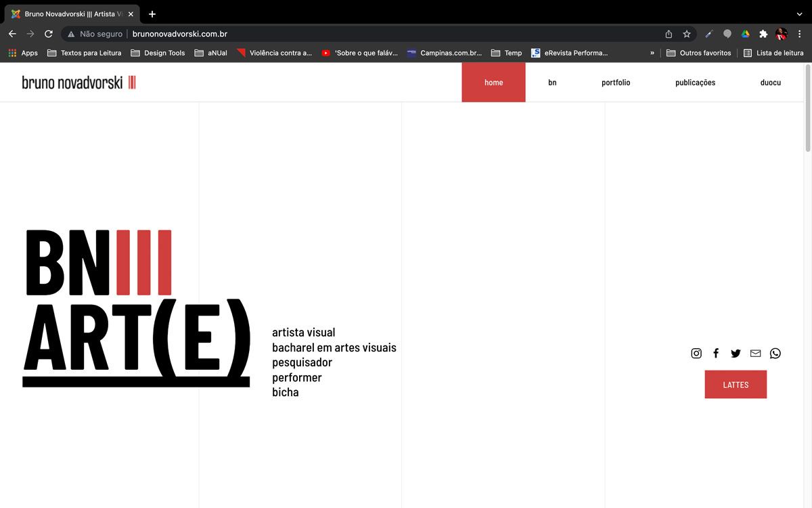Open a new browser tab
Viewport: 812px width, 508px height.
(152, 14)
